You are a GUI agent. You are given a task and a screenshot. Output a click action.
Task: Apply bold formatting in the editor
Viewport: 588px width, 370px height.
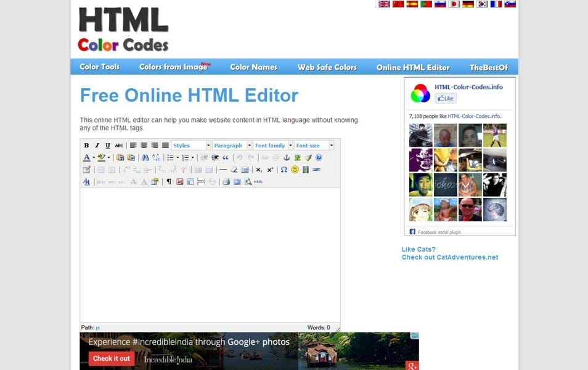pos(86,145)
